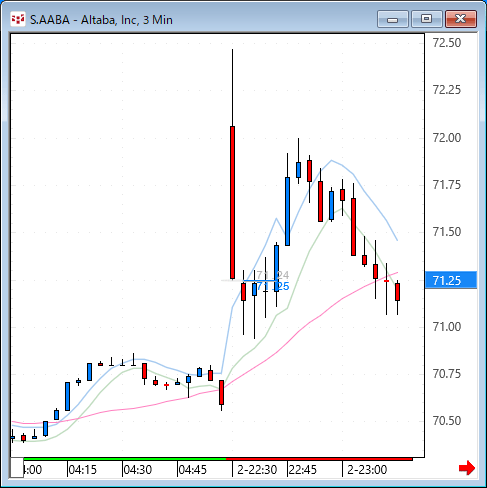Click the red session bar above time axis
The height and width of the screenshot is (488, 487).
point(319,459)
